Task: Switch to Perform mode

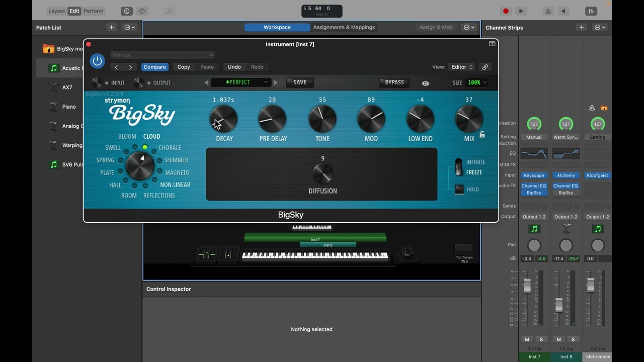Action: [94, 11]
